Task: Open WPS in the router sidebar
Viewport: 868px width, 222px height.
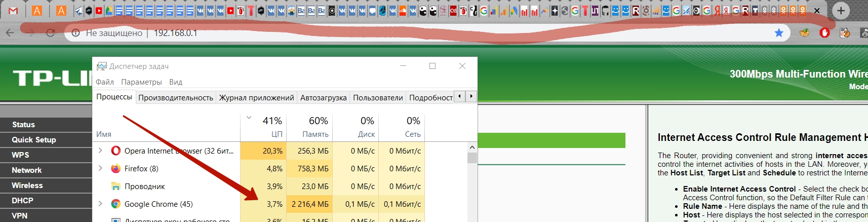Action: tap(46, 155)
